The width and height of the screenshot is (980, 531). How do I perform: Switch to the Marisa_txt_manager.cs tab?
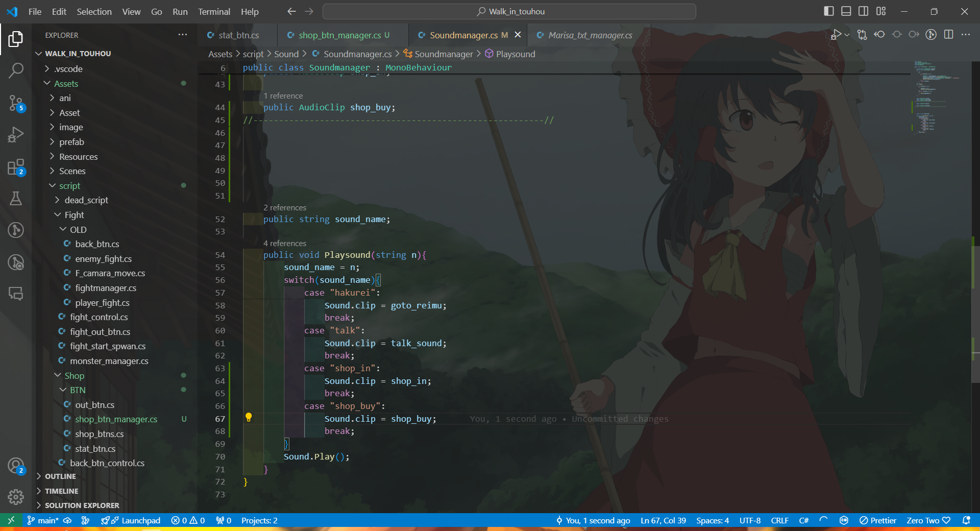coord(590,35)
